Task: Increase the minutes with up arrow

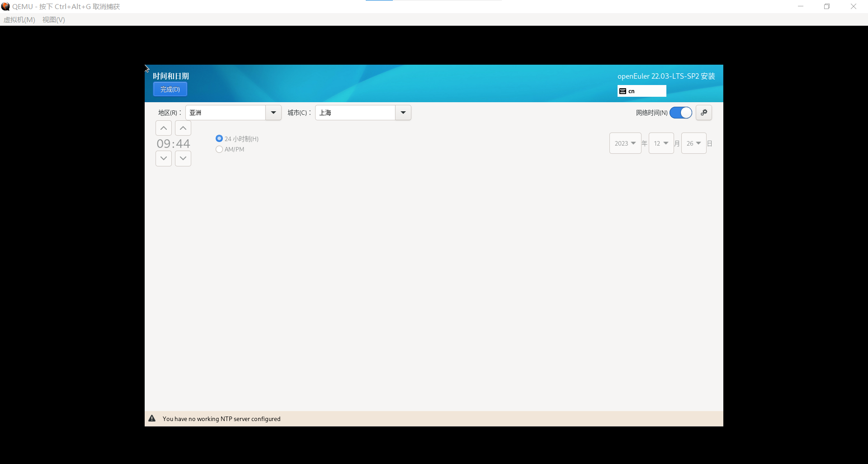Action: pyautogui.click(x=183, y=128)
